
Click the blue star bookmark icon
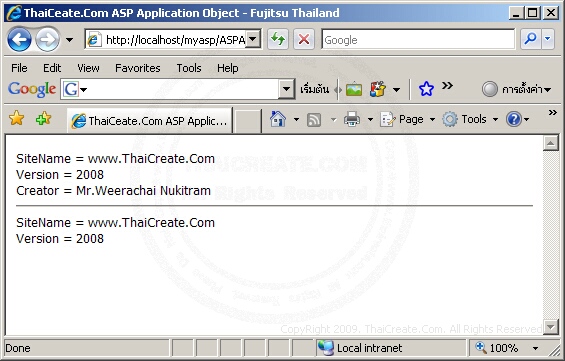tap(426, 89)
